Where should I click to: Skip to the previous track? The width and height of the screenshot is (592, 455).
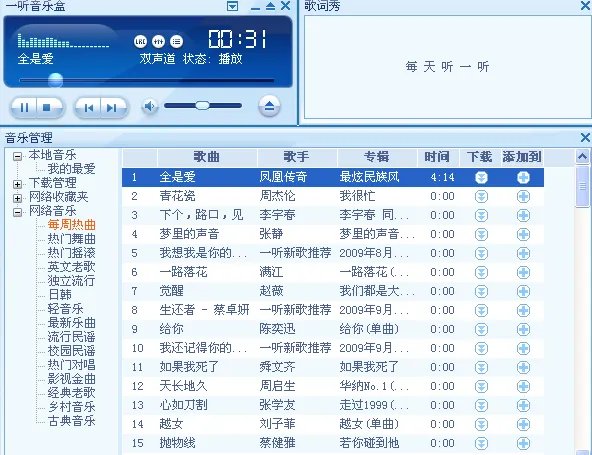[89, 108]
